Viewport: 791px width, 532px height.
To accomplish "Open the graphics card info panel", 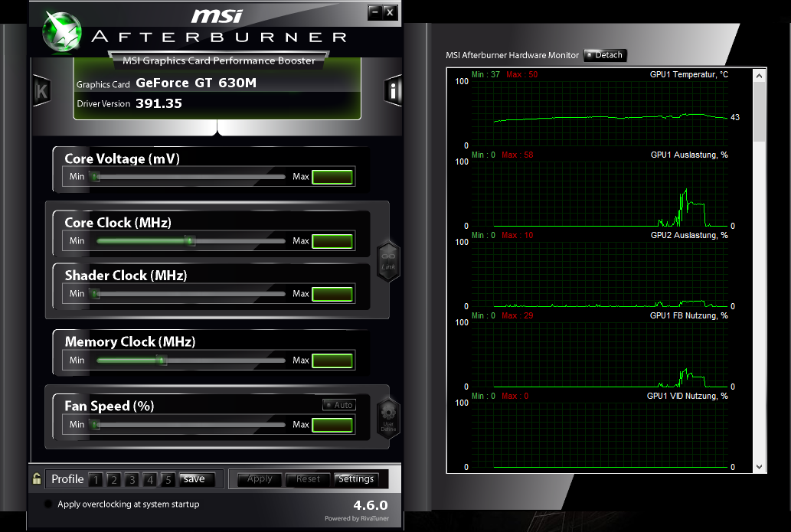I will (x=393, y=91).
